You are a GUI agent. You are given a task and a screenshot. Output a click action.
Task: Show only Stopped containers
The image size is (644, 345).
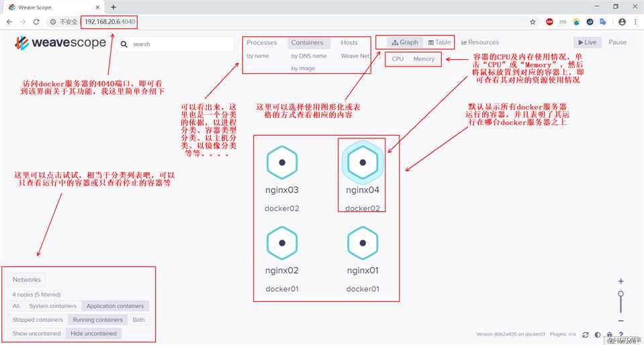click(x=38, y=319)
